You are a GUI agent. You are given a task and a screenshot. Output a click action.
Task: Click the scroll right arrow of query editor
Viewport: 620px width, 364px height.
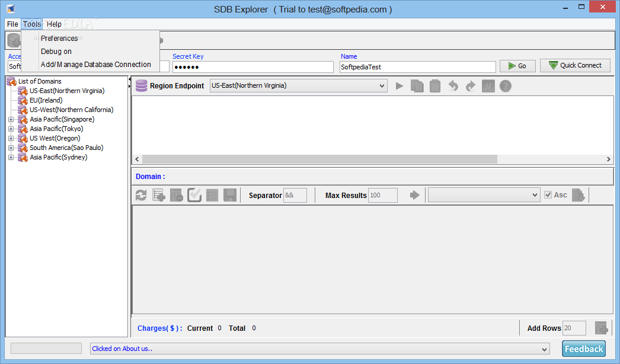click(609, 159)
